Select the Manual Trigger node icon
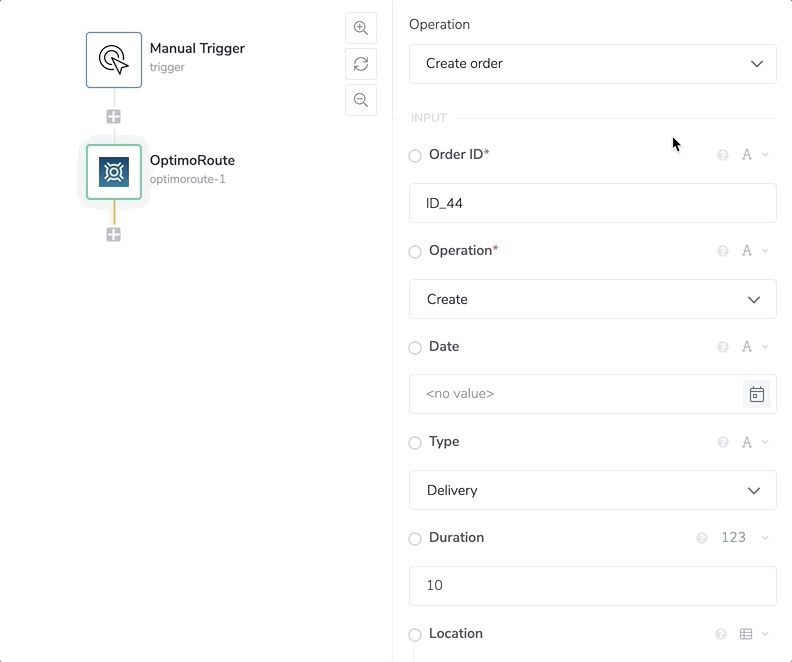The image size is (792, 662). 114,60
